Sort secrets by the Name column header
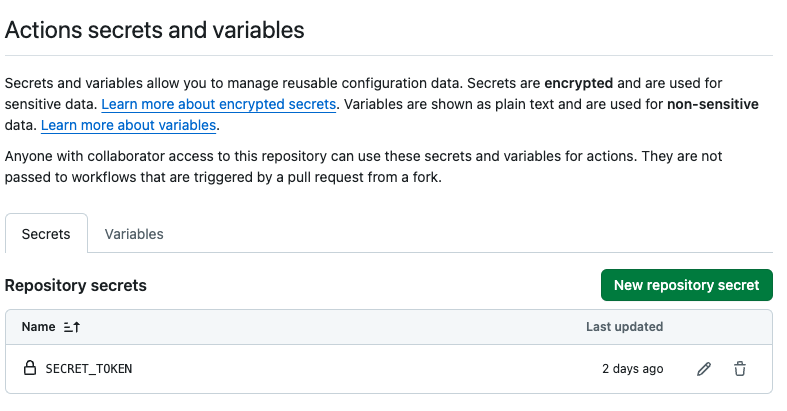This screenshot has height=411, width=787. click(39, 327)
